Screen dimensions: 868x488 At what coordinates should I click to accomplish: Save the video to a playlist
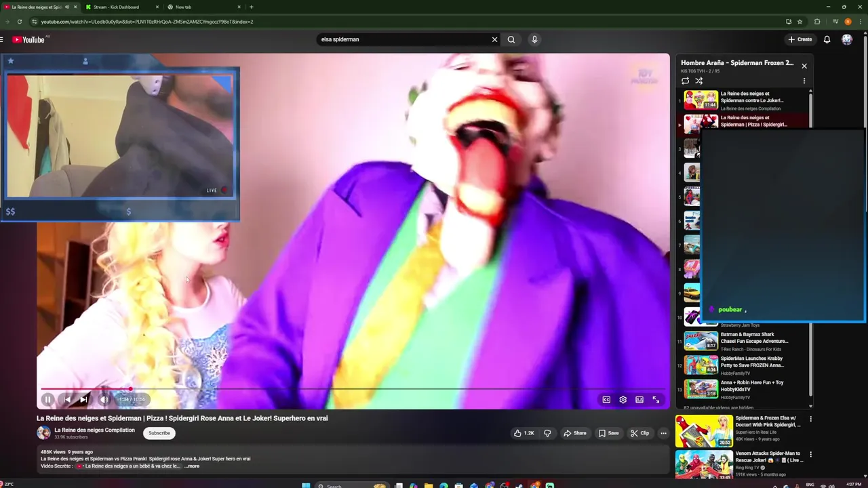(608, 433)
